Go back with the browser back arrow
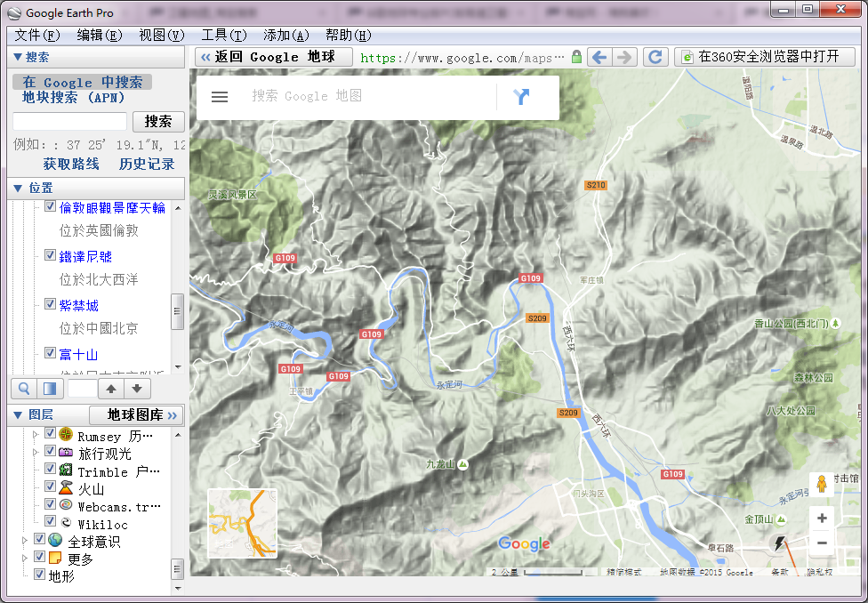Viewport: 868px width, 603px height. click(x=599, y=57)
